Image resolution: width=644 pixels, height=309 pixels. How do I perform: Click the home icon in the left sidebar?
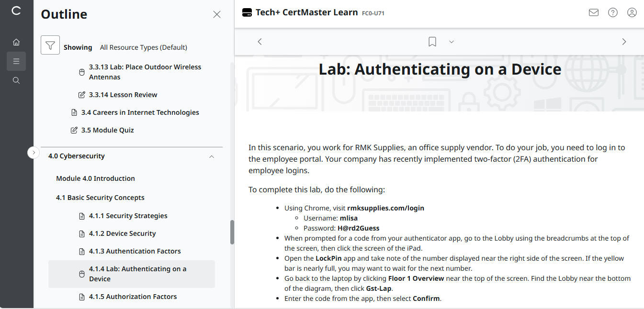tap(16, 42)
